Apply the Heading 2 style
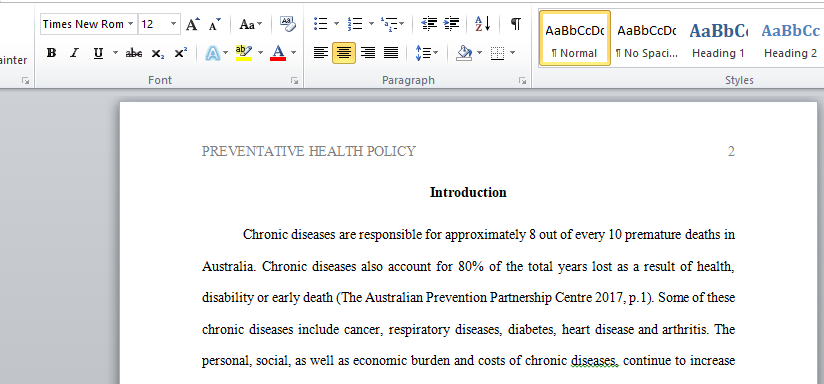This screenshot has height=384, width=824. point(790,38)
